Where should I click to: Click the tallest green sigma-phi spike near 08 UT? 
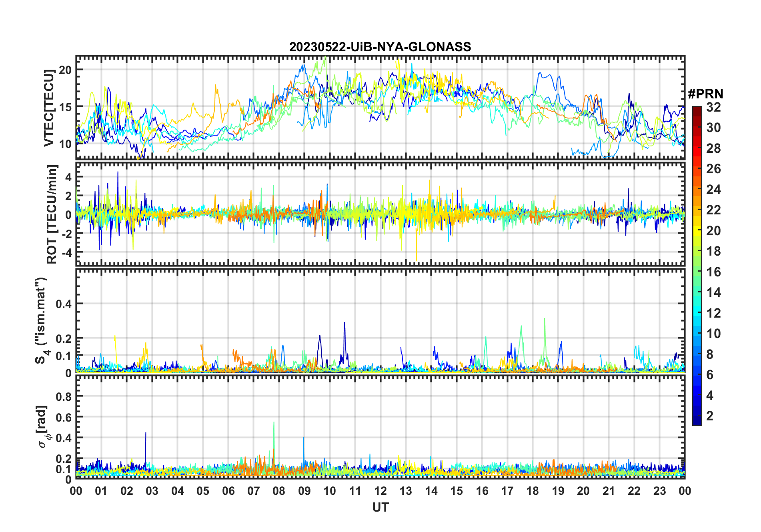(274, 423)
